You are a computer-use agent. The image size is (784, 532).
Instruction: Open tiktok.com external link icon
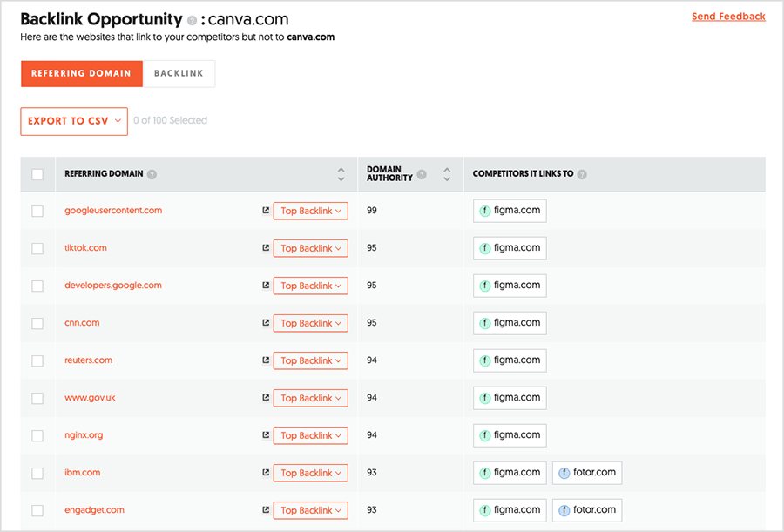tap(266, 248)
